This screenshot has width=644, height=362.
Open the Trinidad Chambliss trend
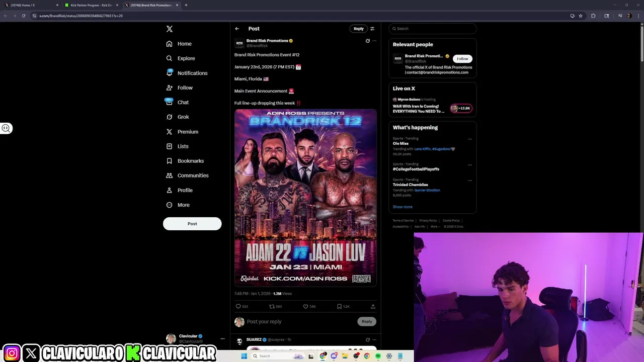click(x=411, y=185)
